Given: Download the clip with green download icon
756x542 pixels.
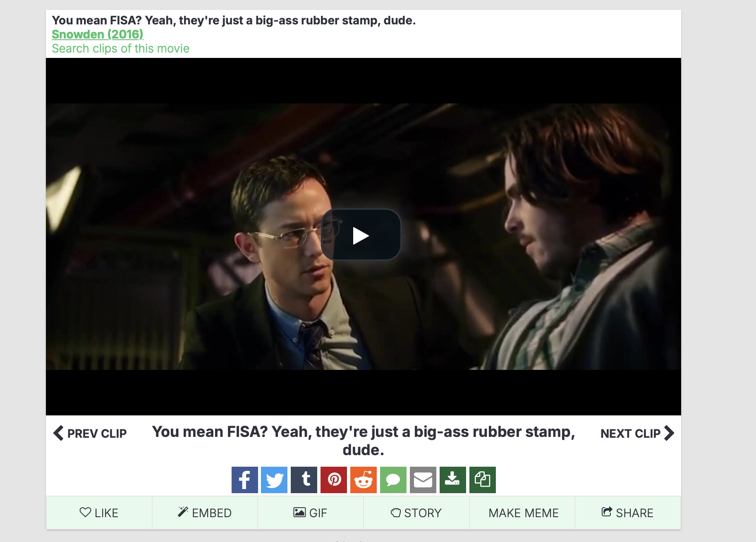Looking at the screenshot, I should (x=453, y=480).
